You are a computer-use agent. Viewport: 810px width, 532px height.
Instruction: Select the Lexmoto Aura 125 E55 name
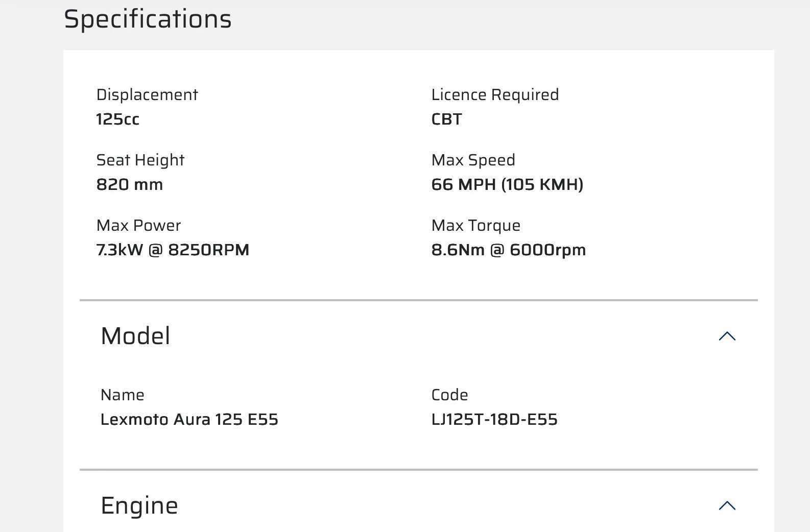point(189,419)
